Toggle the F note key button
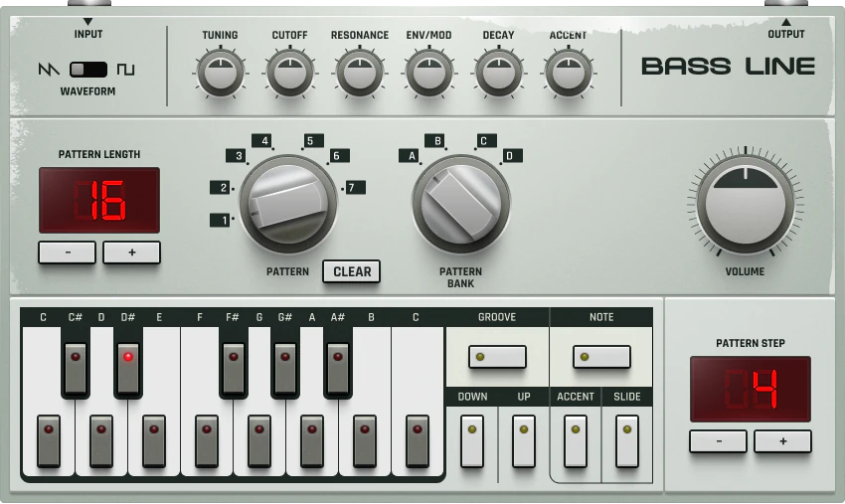The image size is (845, 504). coord(207,441)
